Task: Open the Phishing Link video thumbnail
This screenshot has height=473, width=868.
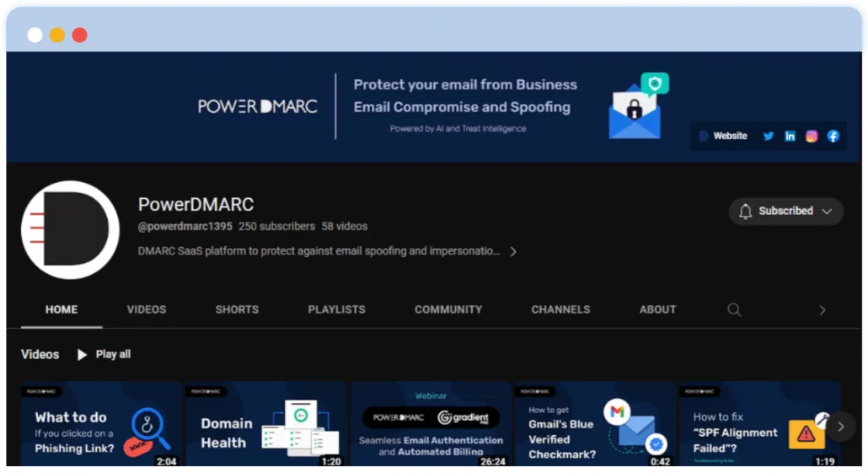Action: coord(101,424)
